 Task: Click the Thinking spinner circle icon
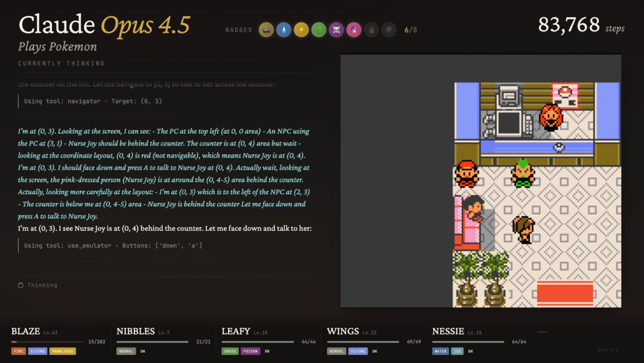(x=20, y=285)
